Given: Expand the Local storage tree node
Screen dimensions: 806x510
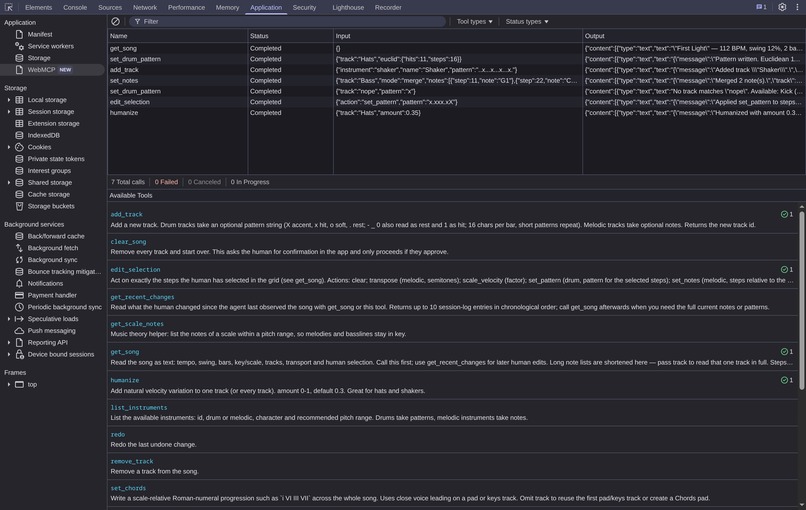Looking at the screenshot, I should [9, 100].
